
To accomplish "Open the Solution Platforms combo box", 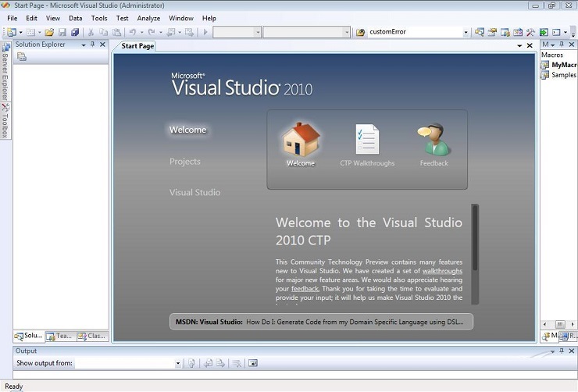I will pos(306,33).
